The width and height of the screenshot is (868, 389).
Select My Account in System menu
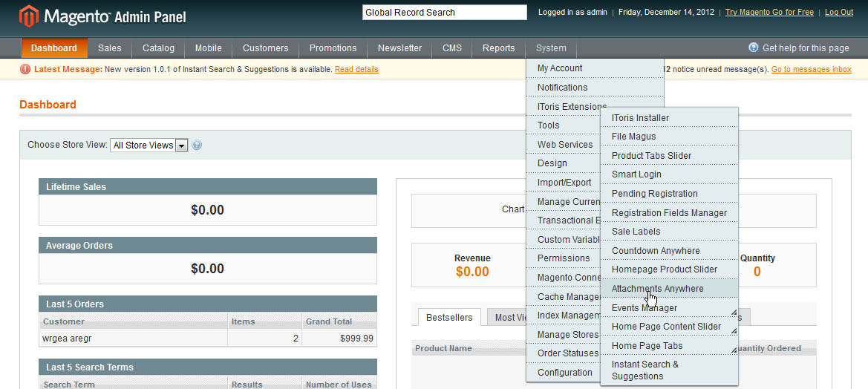pyautogui.click(x=595, y=68)
